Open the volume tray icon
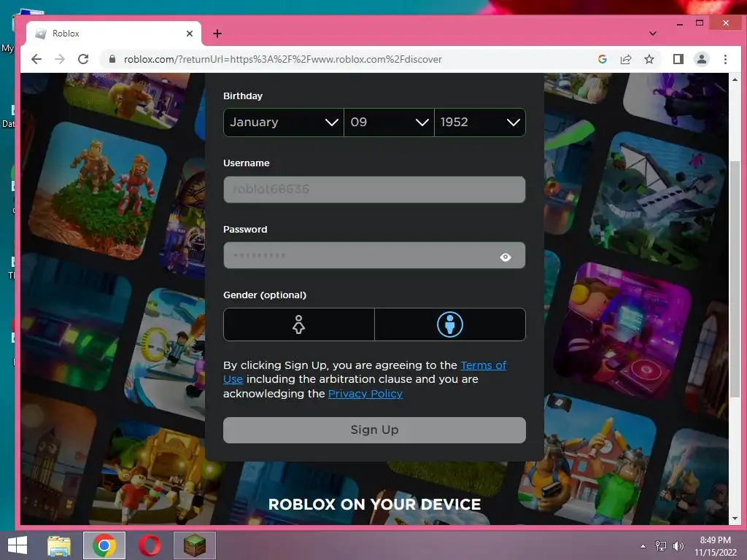Image resolution: width=747 pixels, height=560 pixels. click(x=678, y=546)
